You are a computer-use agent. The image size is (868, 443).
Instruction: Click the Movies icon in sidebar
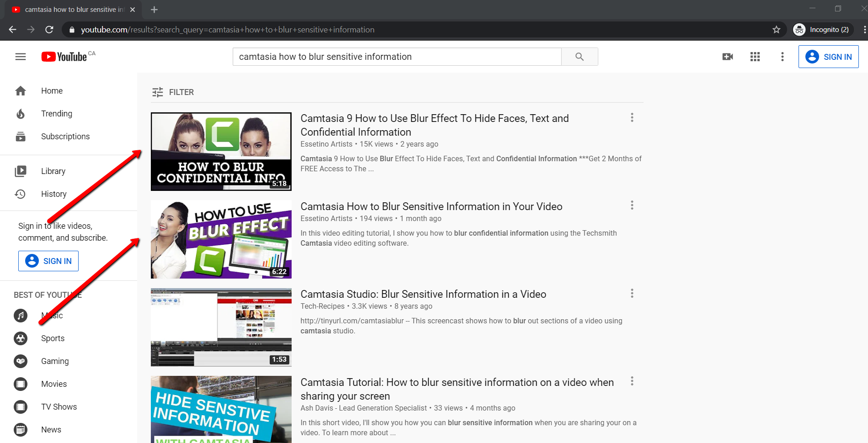click(21, 384)
